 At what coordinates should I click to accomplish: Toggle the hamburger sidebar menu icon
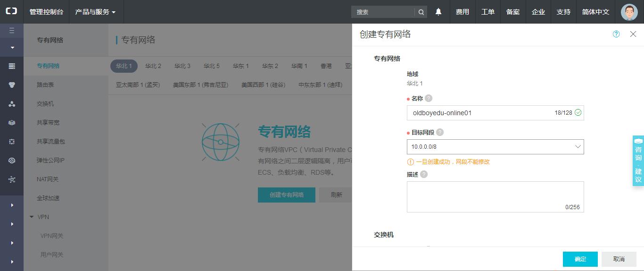tap(12, 31)
